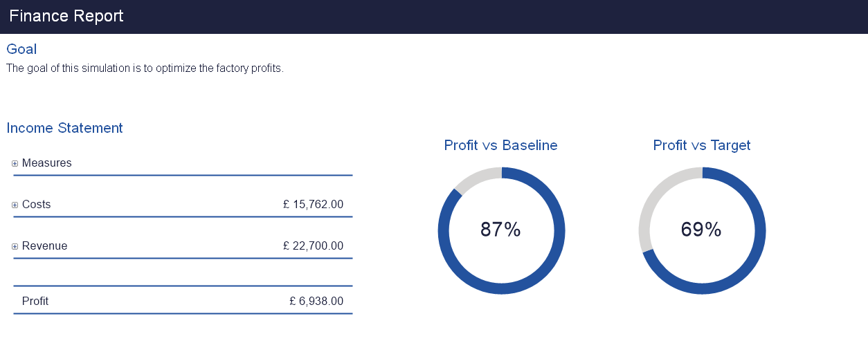Image resolution: width=868 pixels, height=352 pixels.
Task: Click the 87% value in baseline donut
Action: coord(500,230)
